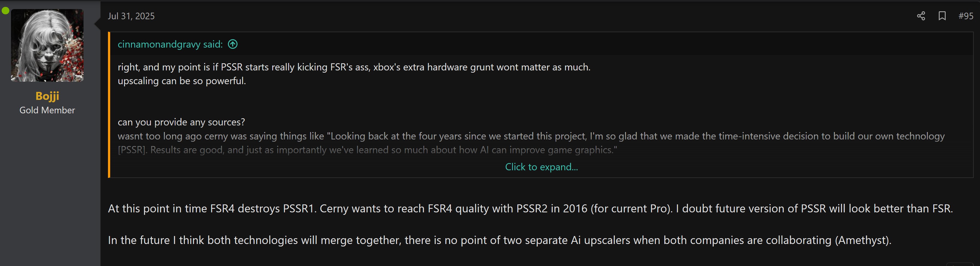Viewport: 980px width, 266px height.
Task: Bookmark this post with the bookmark icon
Action: (x=942, y=16)
